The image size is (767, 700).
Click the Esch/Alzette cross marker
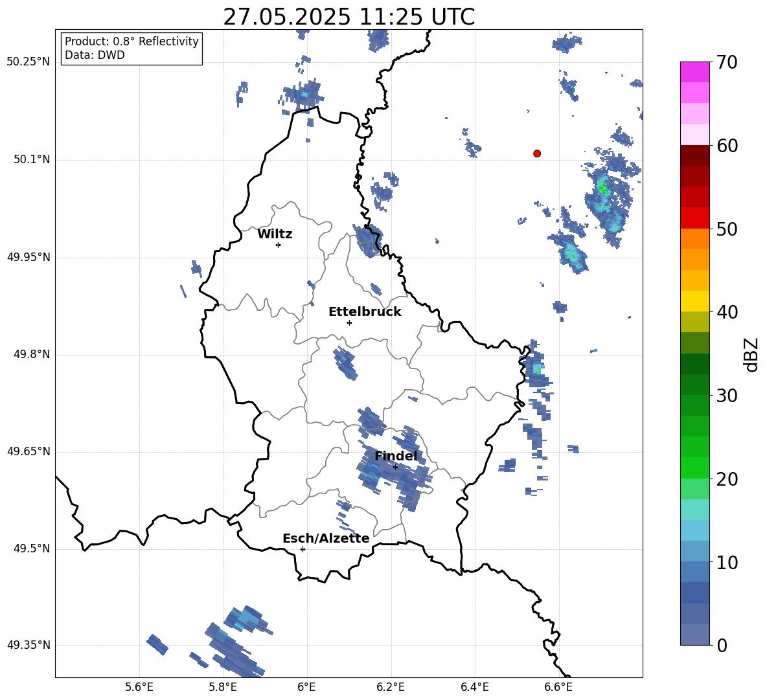pos(303,549)
